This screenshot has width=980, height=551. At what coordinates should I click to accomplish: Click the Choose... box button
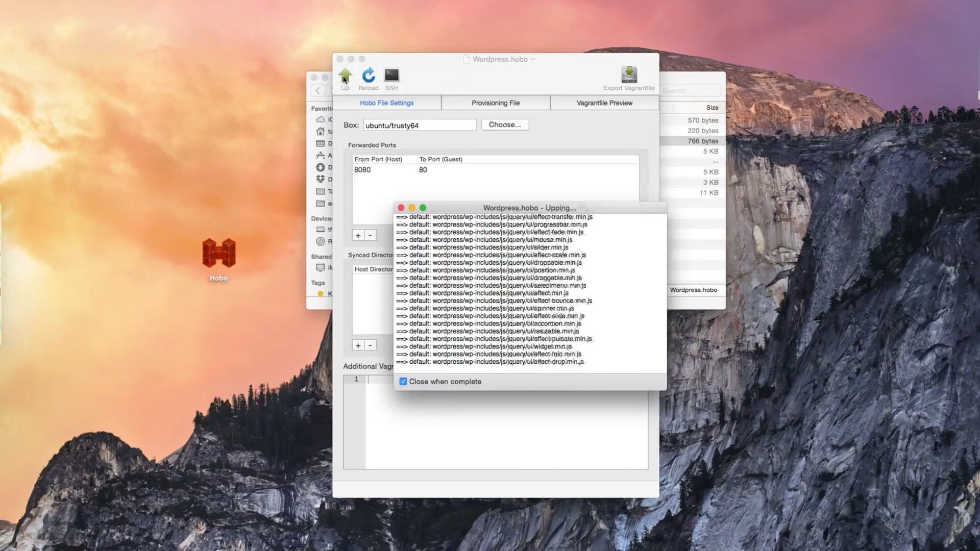click(505, 124)
